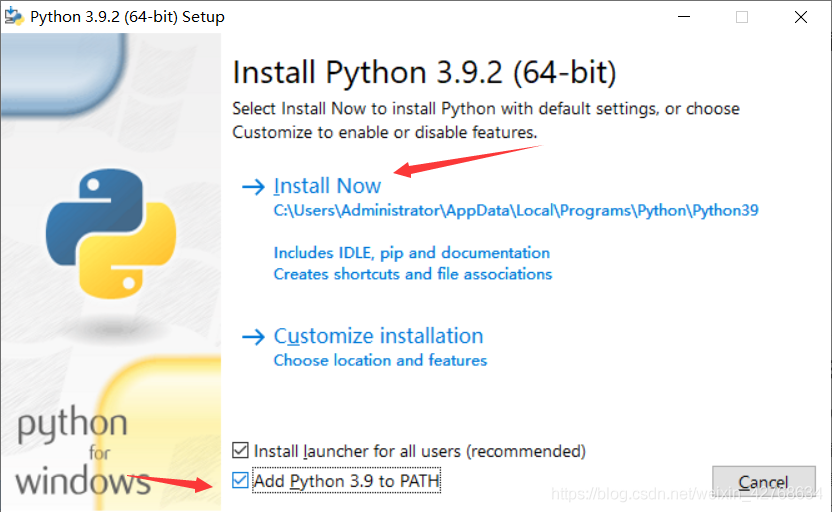Uncheck Install launcher for all users
The height and width of the screenshot is (512, 832).
pos(240,450)
